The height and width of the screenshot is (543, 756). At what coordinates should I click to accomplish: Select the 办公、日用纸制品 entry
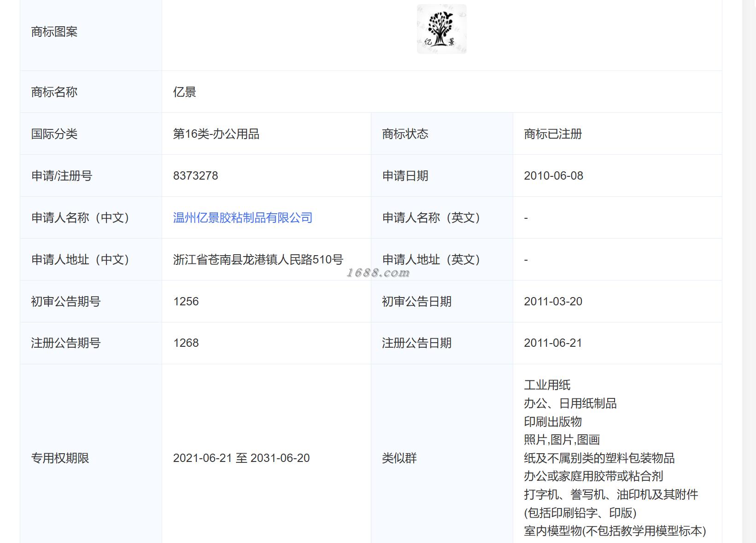[570, 403]
